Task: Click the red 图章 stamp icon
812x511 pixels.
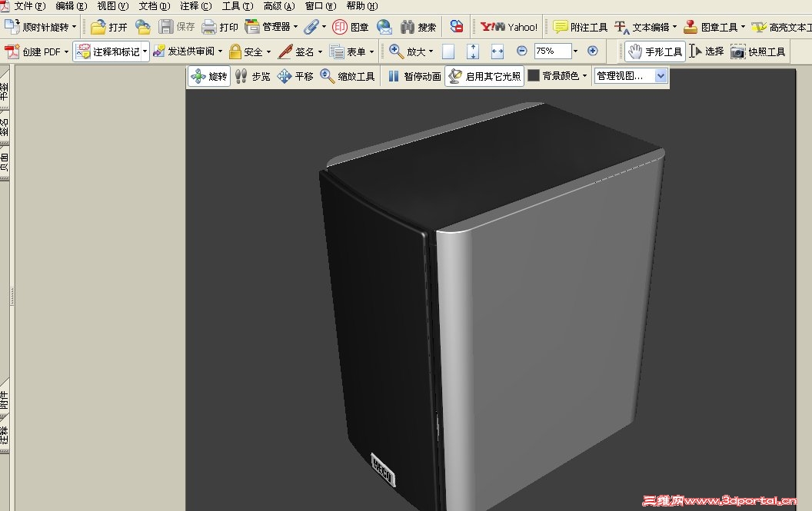Action: pos(340,27)
